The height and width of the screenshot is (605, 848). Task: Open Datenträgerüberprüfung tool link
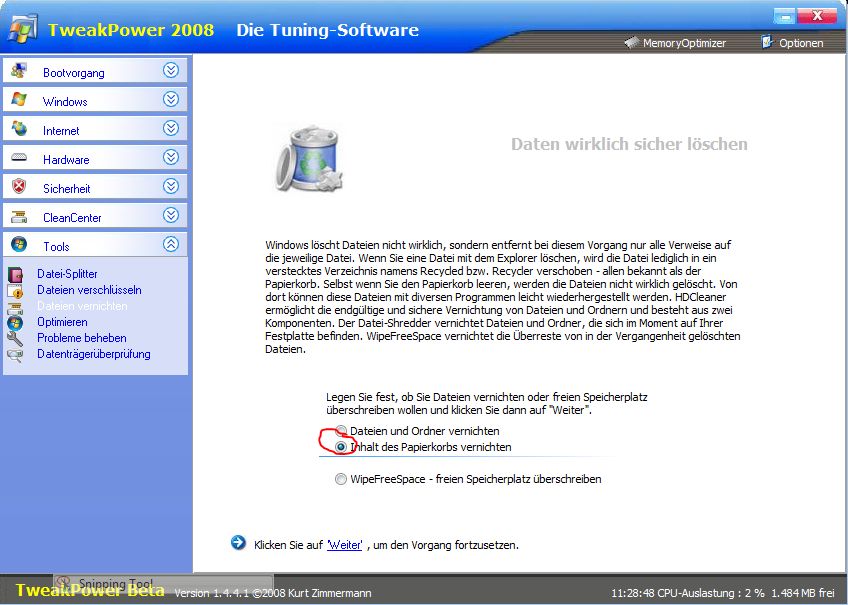click(94, 355)
